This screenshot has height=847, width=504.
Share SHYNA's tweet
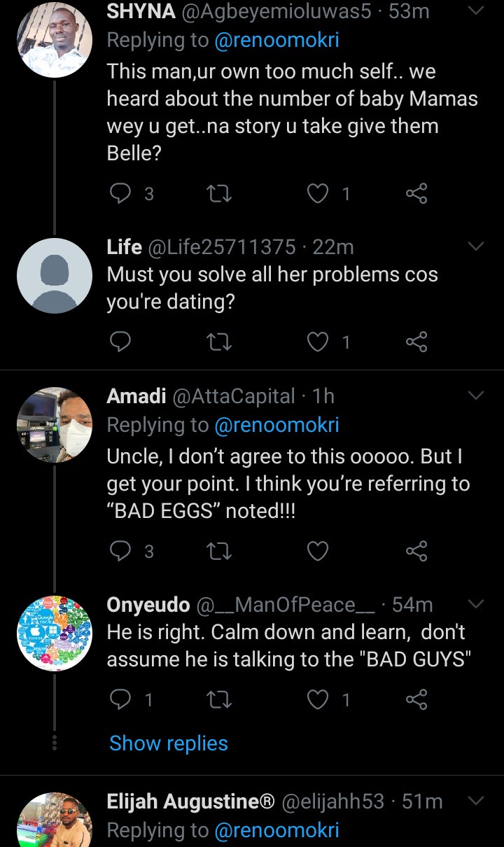coord(416,193)
